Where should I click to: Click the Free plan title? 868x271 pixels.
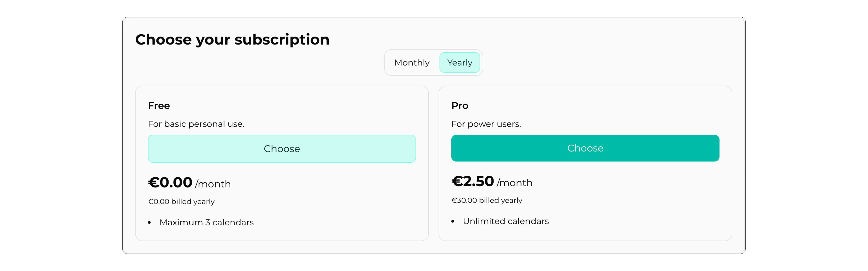pyautogui.click(x=159, y=106)
